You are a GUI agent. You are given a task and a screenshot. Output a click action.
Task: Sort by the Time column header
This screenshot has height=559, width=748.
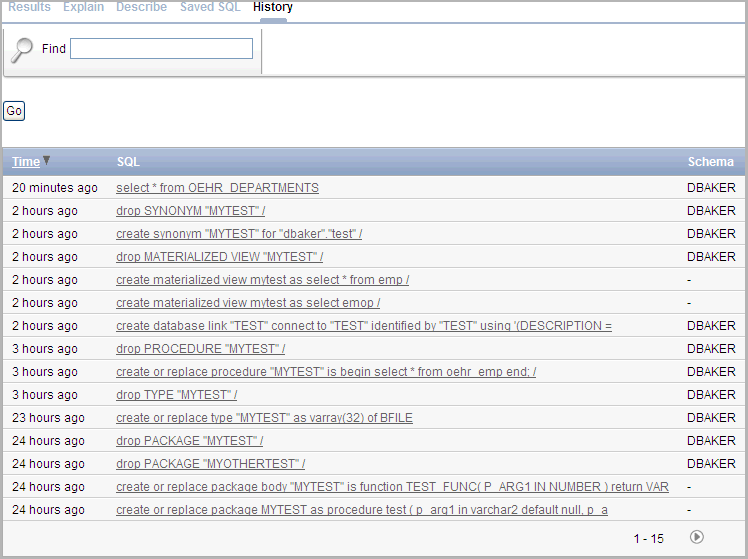pos(26,162)
